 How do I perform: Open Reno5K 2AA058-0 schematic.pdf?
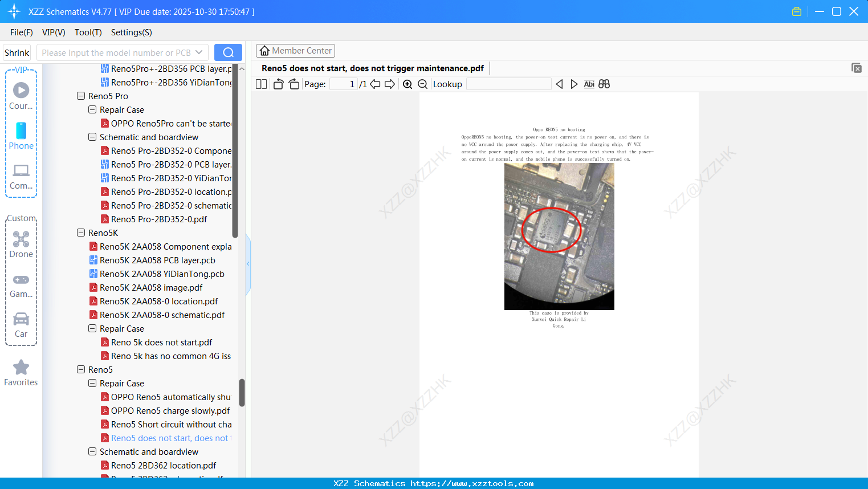pyautogui.click(x=157, y=315)
